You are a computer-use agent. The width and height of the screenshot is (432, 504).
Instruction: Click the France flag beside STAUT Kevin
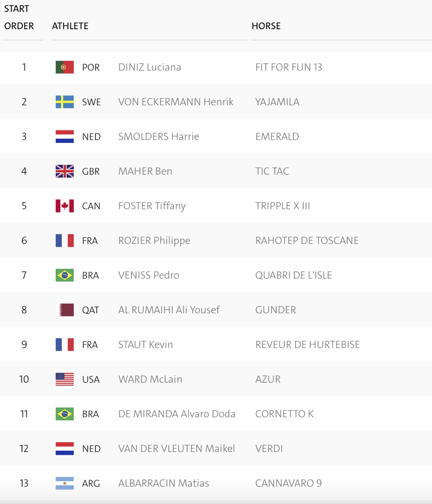pyautogui.click(x=65, y=344)
